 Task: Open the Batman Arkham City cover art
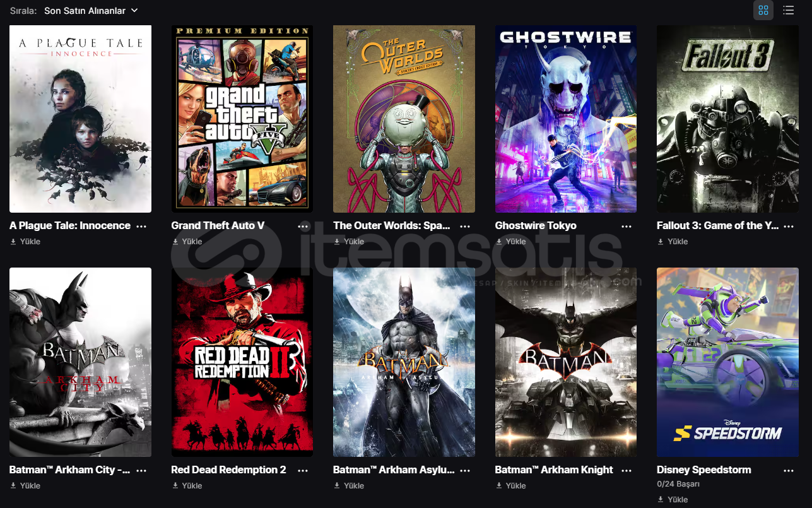click(80, 362)
